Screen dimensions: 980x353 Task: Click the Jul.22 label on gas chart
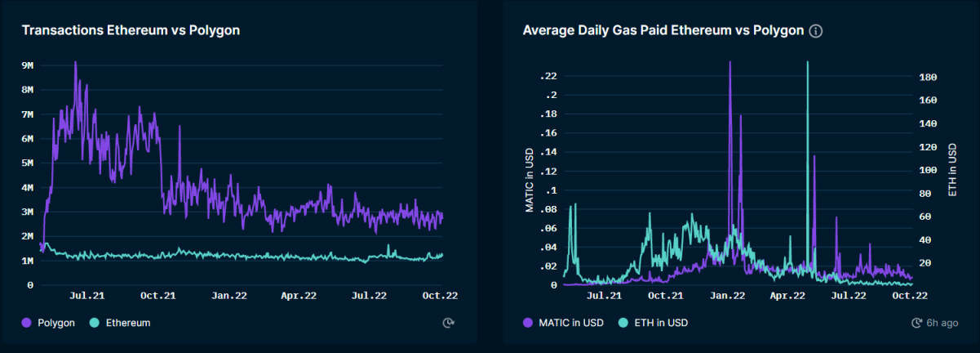click(x=849, y=296)
